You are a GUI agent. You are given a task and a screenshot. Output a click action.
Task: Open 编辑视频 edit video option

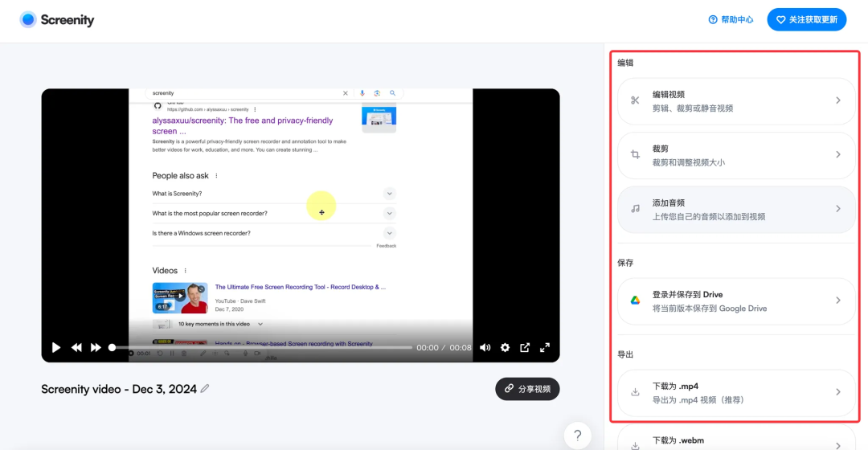735,100
